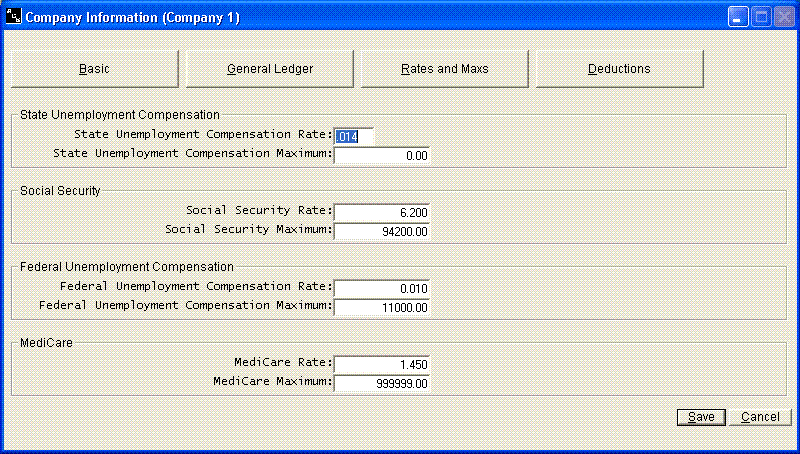Click the application icon in the title bar
This screenshot has width=800, height=454.
[13, 17]
